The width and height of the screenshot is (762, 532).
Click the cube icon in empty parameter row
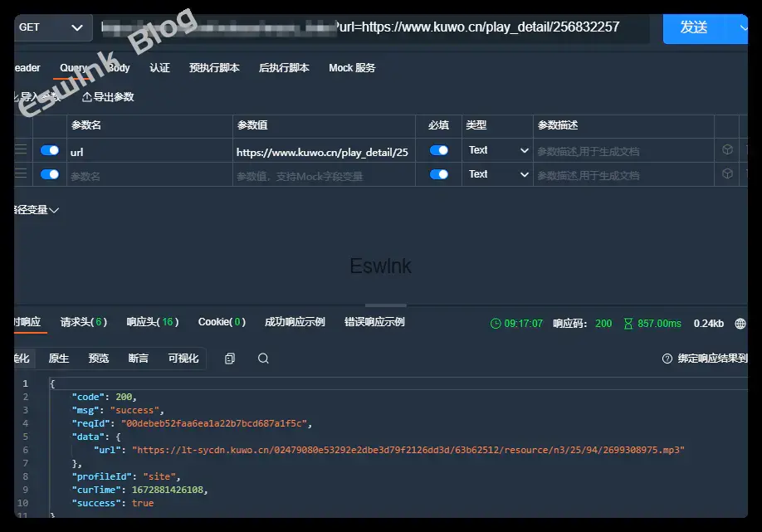pos(727,174)
